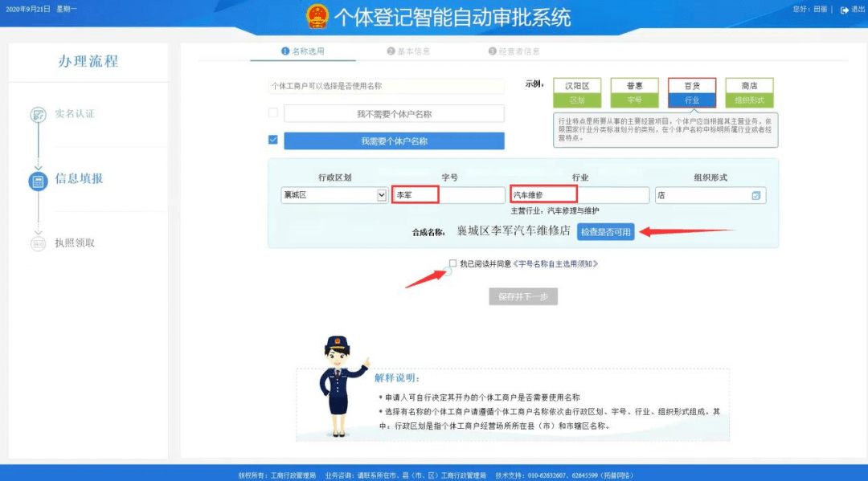Click the 字号 input field containing 李军
The width and height of the screenshot is (868, 481).
tap(448, 195)
